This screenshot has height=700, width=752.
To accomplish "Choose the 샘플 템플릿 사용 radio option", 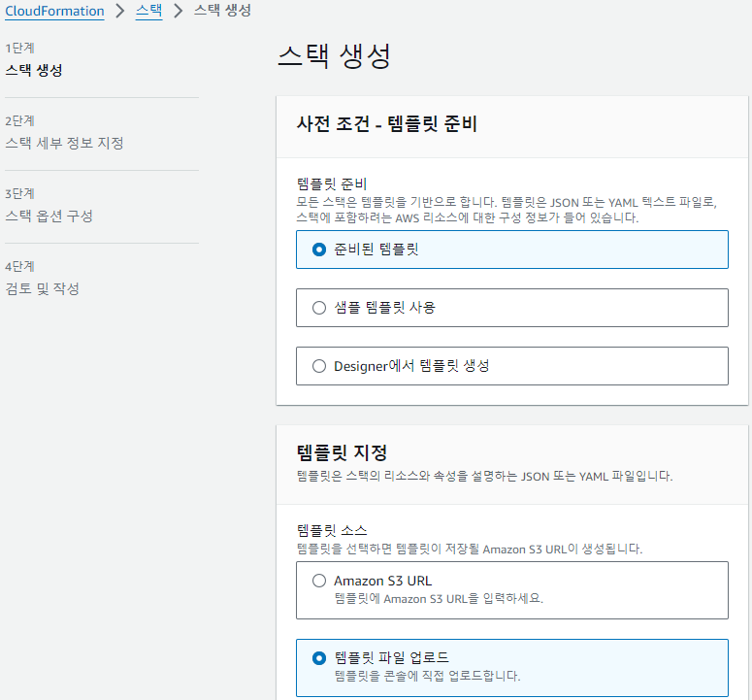I will 511,308.
